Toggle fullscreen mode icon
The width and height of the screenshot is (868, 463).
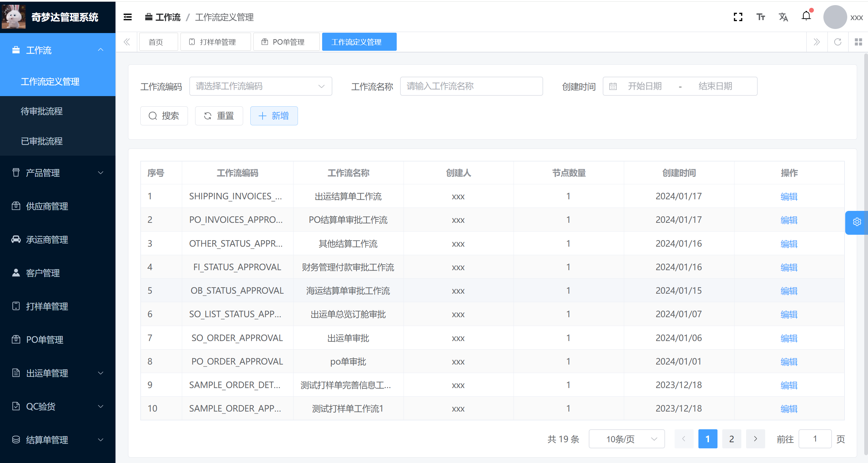coord(738,17)
